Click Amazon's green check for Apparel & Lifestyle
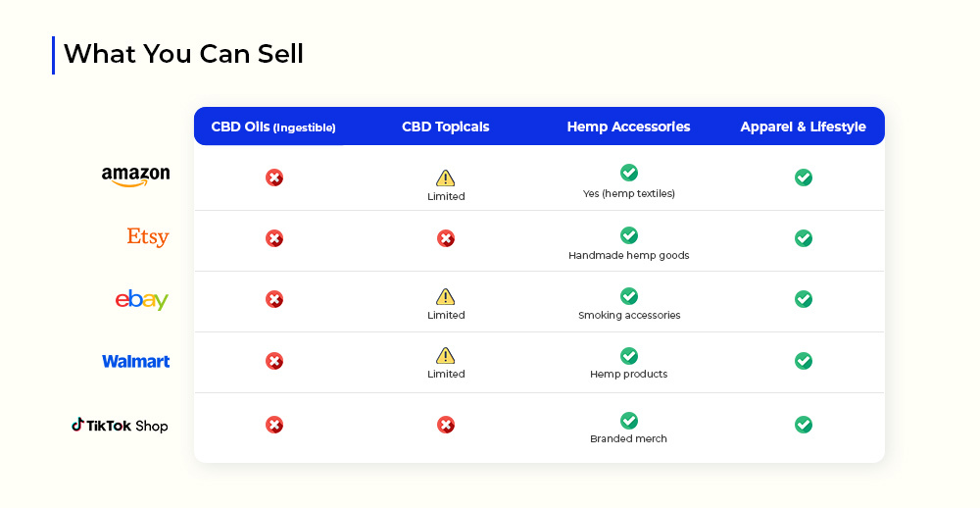Viewport: 980px width, 508px height. coord(804,178)
